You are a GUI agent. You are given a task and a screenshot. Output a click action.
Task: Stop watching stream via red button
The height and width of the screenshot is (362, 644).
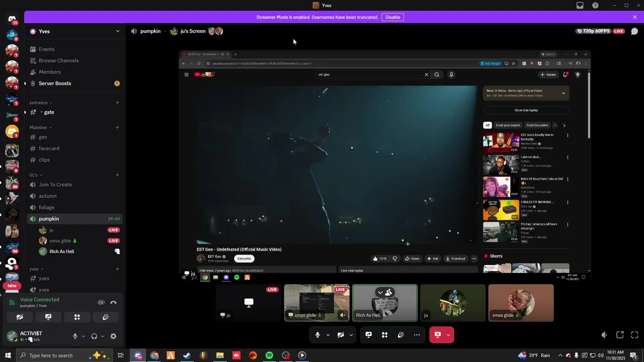[437, 335]
